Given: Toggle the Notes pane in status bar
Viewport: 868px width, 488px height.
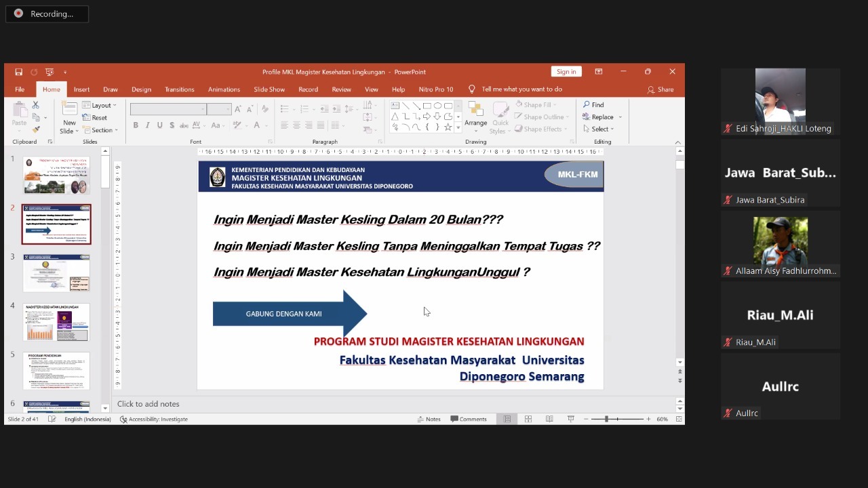Looking at the screenshot, I should (x=428, y=419).
